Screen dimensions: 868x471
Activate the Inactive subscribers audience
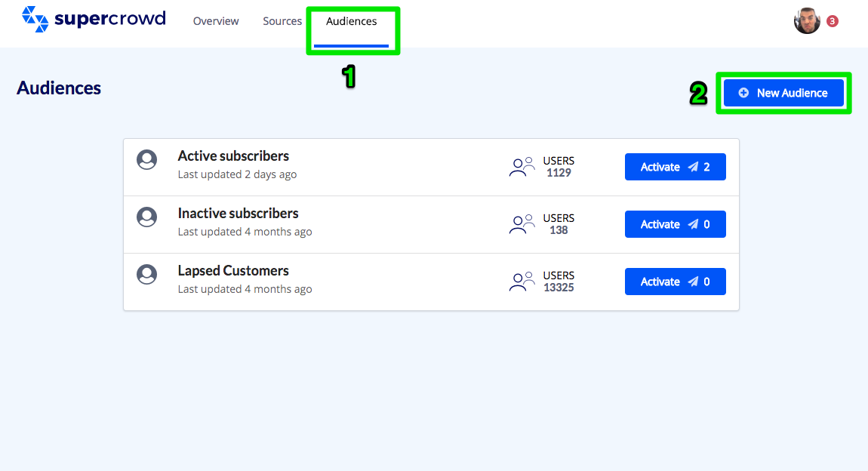[676, 224]
